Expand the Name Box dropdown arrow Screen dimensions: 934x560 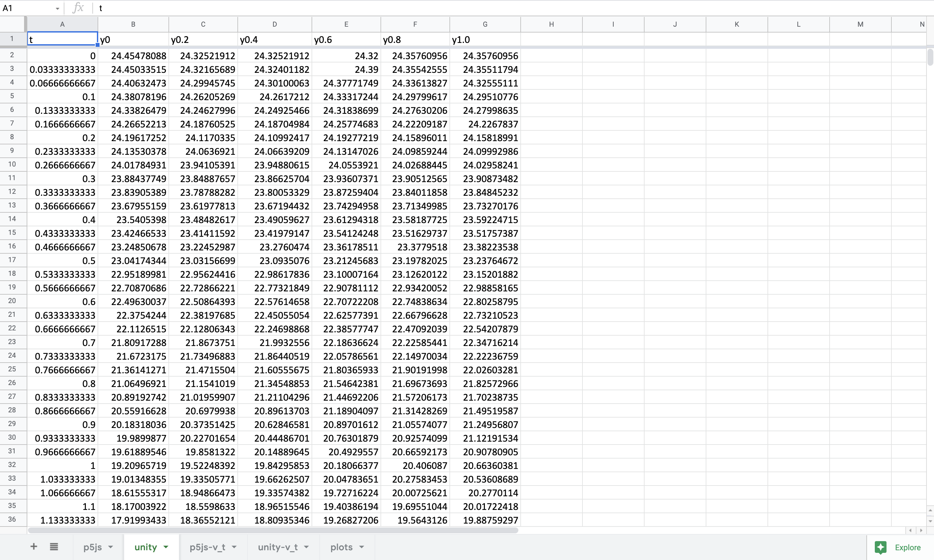pos(57,8)
